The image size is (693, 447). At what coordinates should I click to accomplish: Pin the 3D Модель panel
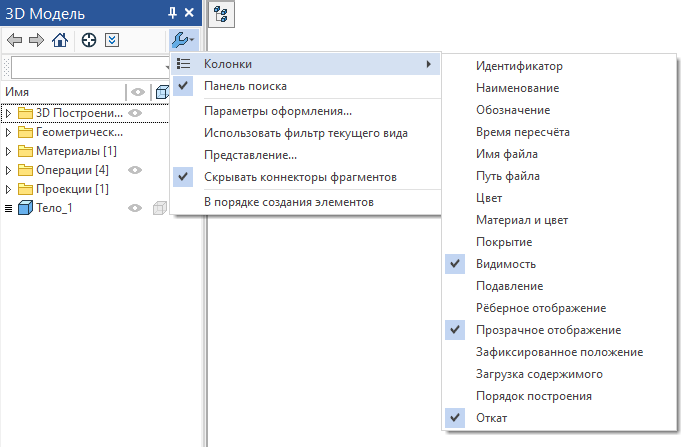click(x=172, y=12)
